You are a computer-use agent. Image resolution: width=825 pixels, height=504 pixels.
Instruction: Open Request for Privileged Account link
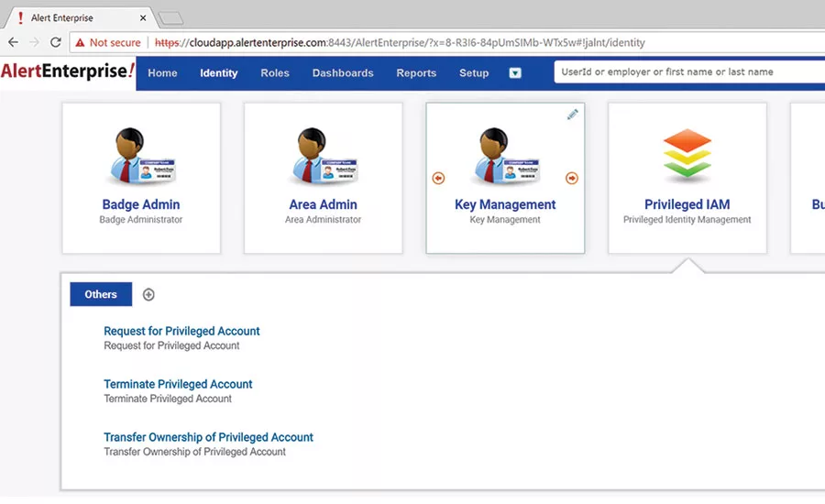tap(181, 331)
